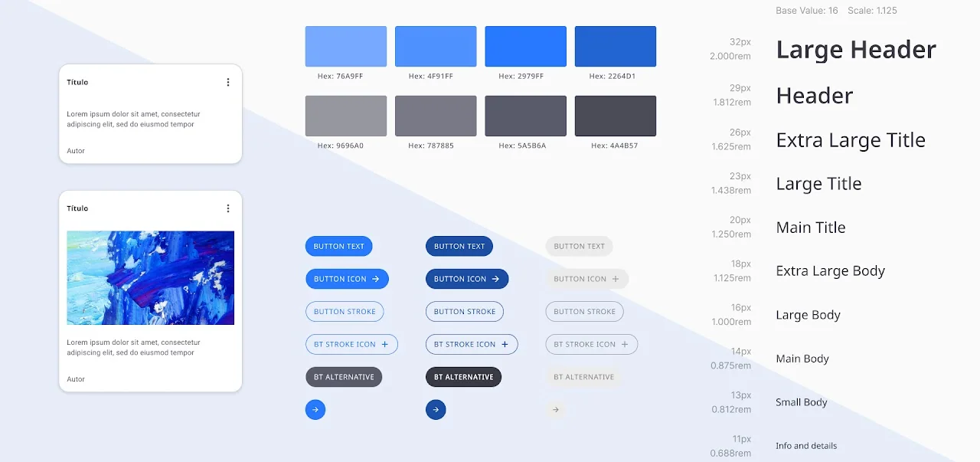Click the dark blue BT STROKE ICON button

point(472,345)
